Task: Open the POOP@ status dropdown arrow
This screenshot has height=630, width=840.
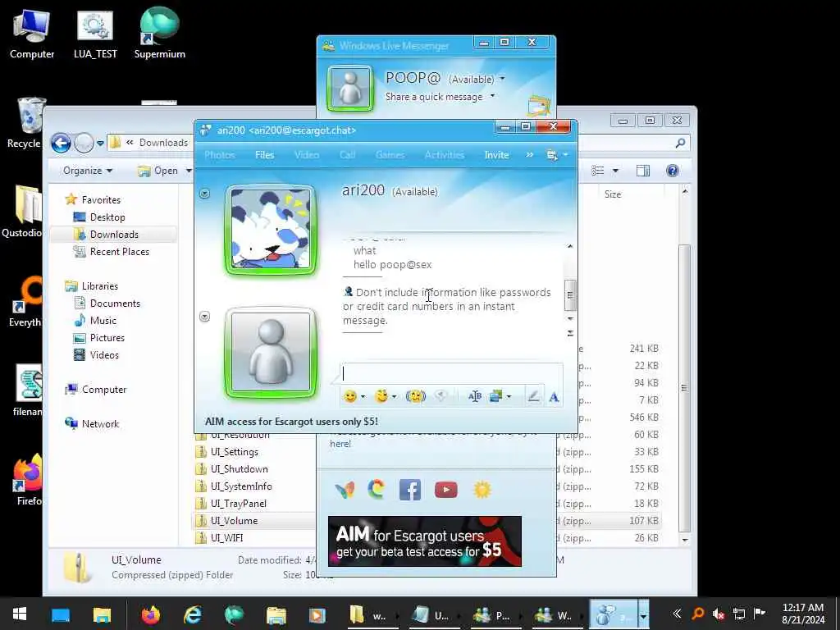Action: coord(503,79)
